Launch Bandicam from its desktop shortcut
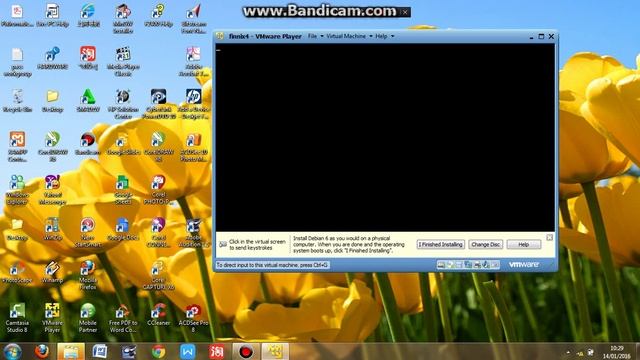The image size is (640, 360). coord(87,144)
